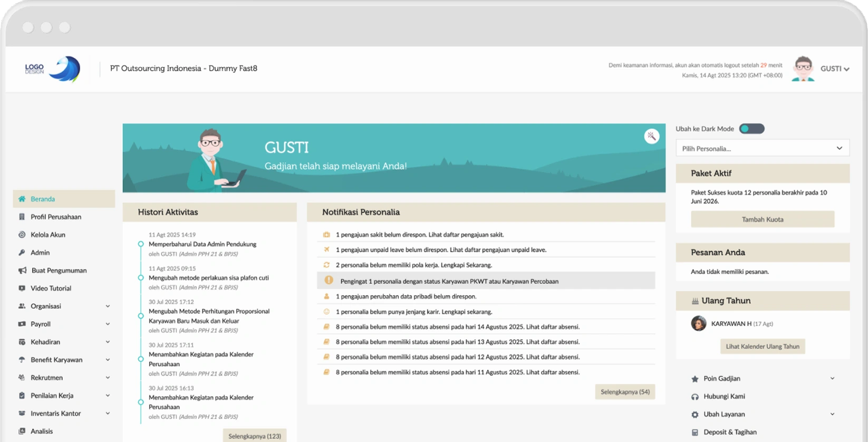The image size is (868, 442).
Task: Open the GUSTI user account menu
Action: 834,69
